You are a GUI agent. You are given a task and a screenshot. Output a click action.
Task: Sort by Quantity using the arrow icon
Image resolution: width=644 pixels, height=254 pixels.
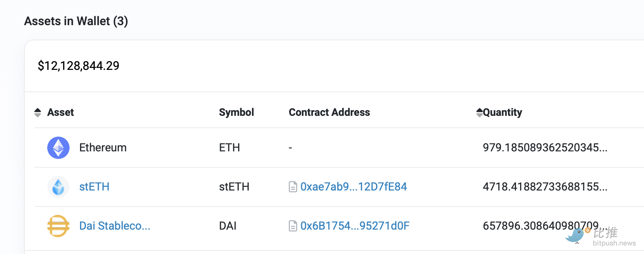point(479,113)
